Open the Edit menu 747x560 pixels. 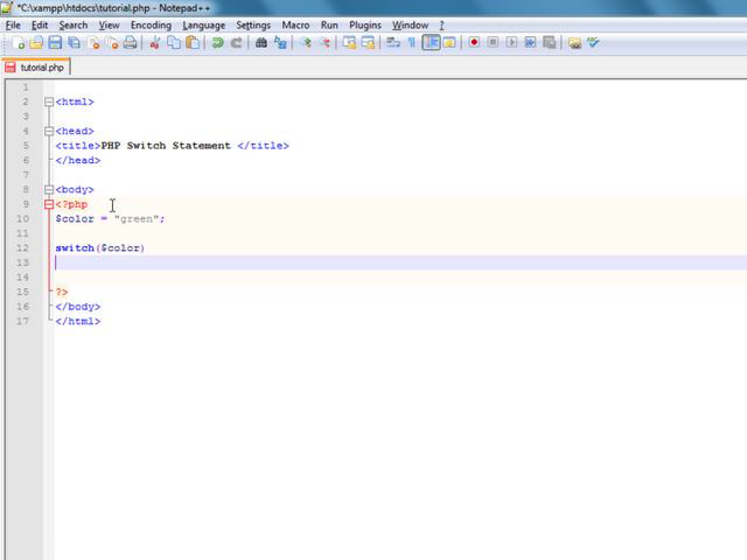pyautogui.click(x=40, y=25)
